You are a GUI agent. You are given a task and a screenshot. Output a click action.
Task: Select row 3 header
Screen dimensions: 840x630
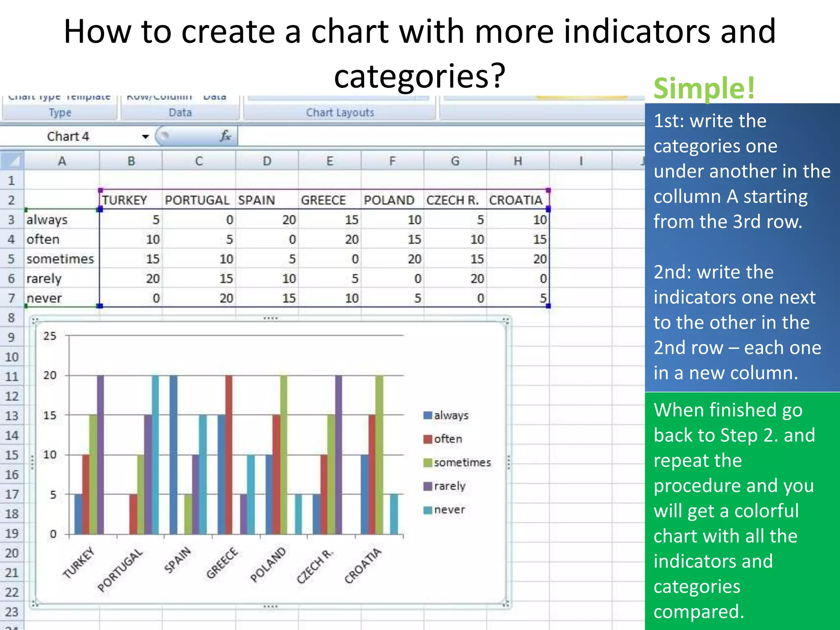11,220
